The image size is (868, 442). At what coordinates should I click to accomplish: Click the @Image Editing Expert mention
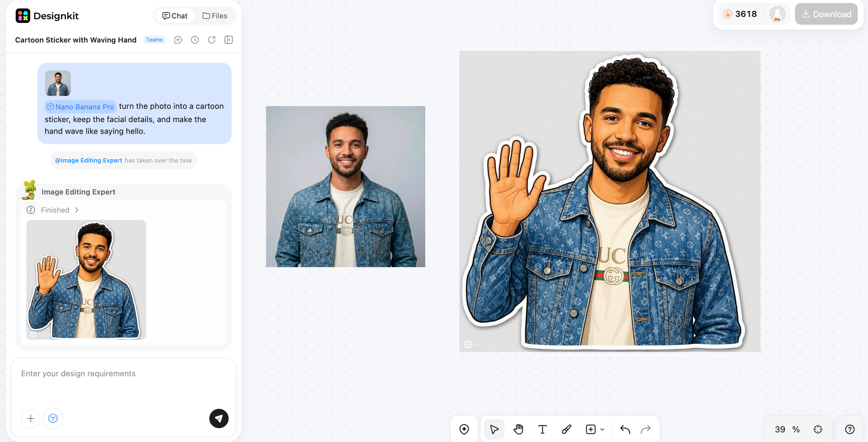(89, 160)
